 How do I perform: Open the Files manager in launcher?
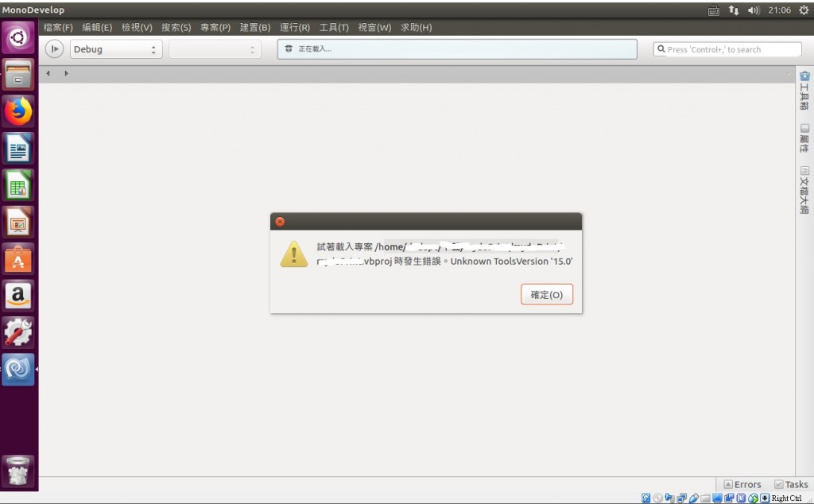coord(18,74)
